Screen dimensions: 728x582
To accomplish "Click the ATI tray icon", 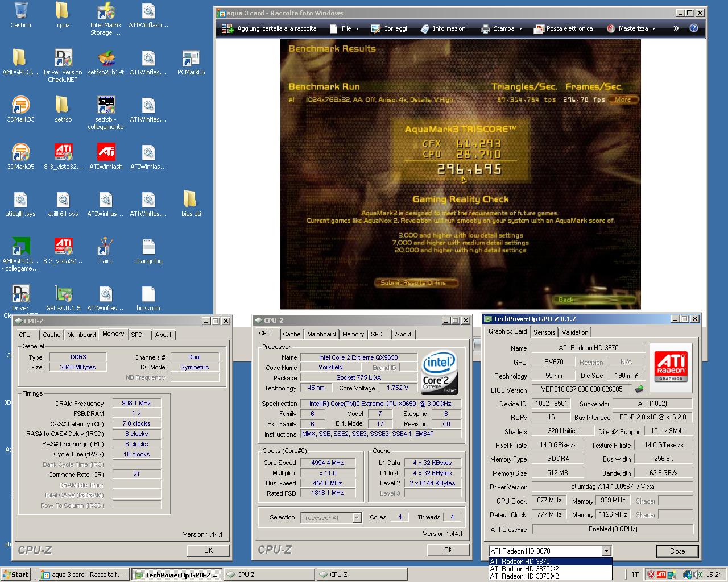I will (661, 575).
